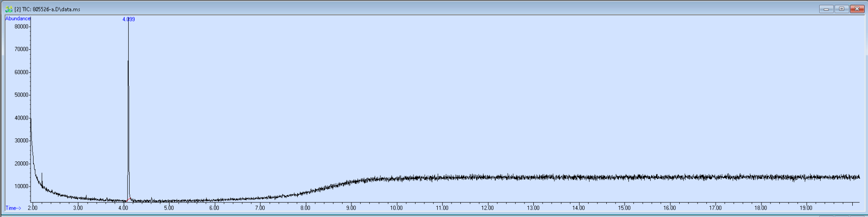Image resolution: width=868 pixels, height=217 pixels.
Task: Click the 50000 abundance tick label
Action: pyautogui.click(x=22, y=95)
